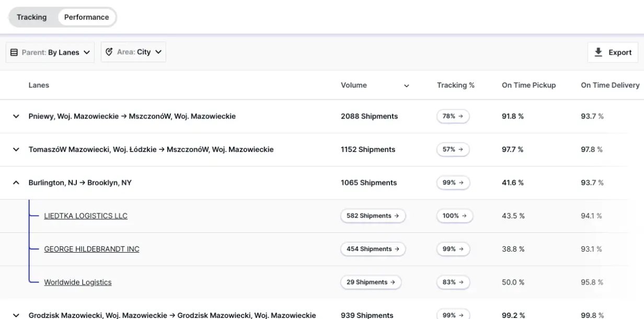Image resolution: width=644 pixels, height=319 pixels.
Task: Open the Parent: By Lanes dropdown
Action: pos(50,52)
